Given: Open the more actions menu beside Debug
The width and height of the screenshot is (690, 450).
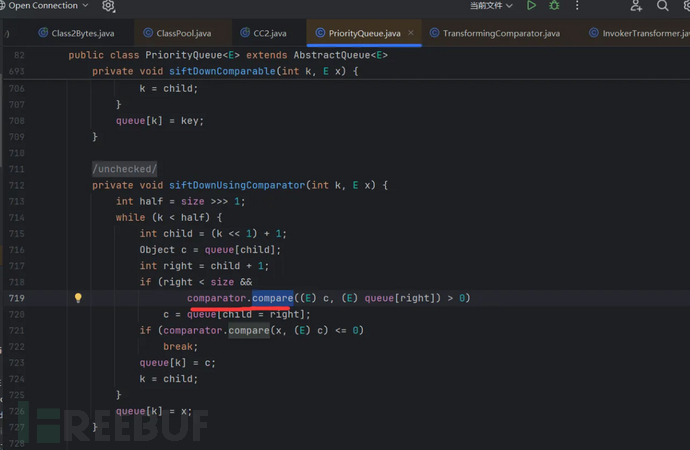Looking at the screenshot, I should [x=577, y=6].
